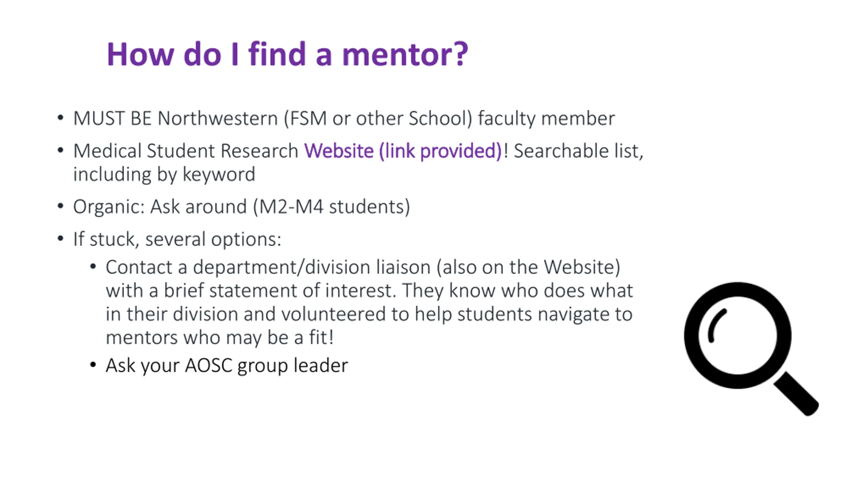Click the lens of the magnifying glass
Screen dimensions: 868x488
click(x=737, y=335)
